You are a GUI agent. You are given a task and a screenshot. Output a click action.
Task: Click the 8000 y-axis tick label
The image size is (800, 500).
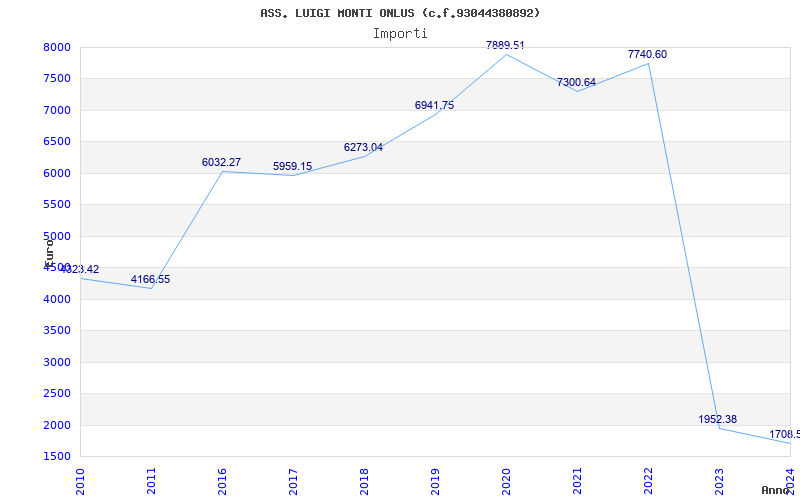[x=57, y=47]
